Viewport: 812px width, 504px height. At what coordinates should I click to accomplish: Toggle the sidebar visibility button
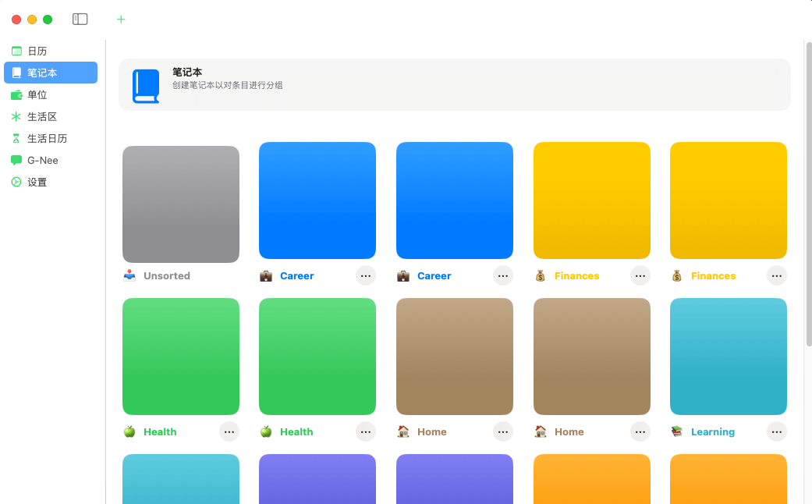pyautogui.click(x=80, y=20)
